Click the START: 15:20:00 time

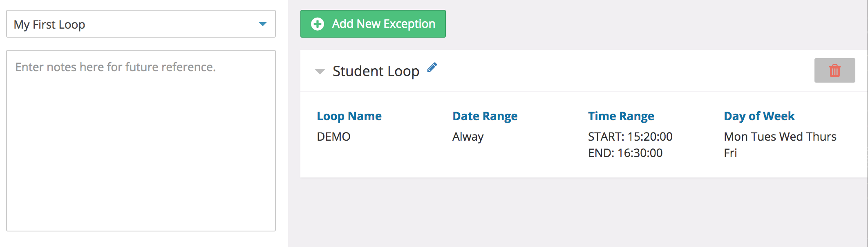point(630,137)
